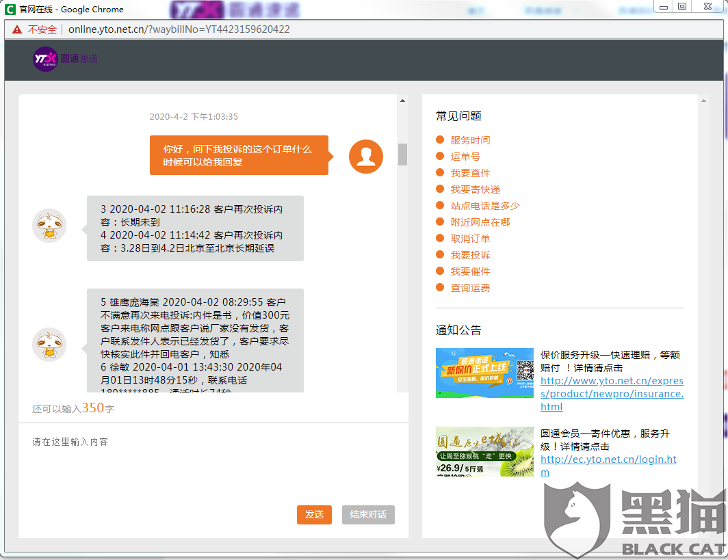Click the chat panel scrollbar up arrow
This screenshot has width=728, height=560.
coord(402,100)
